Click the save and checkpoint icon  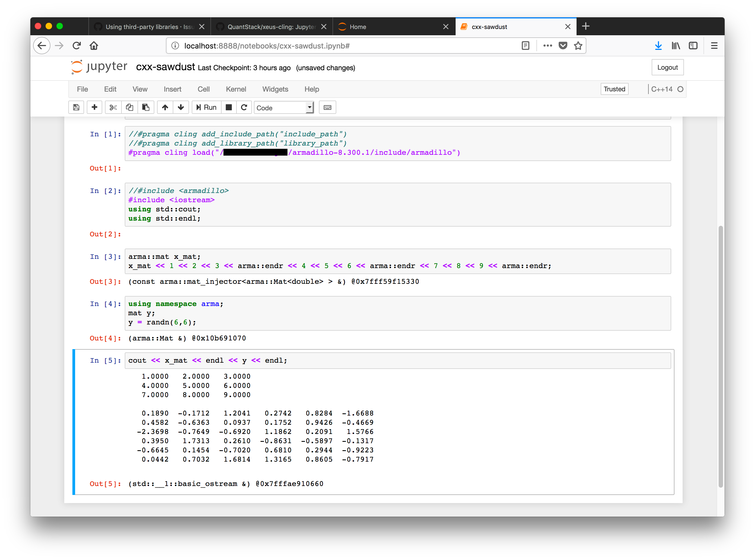click(76, 107)
